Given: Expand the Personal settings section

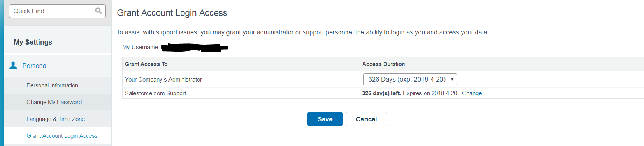Looking at the screenshot, I should pyautogui.click(x=35, y=66).
